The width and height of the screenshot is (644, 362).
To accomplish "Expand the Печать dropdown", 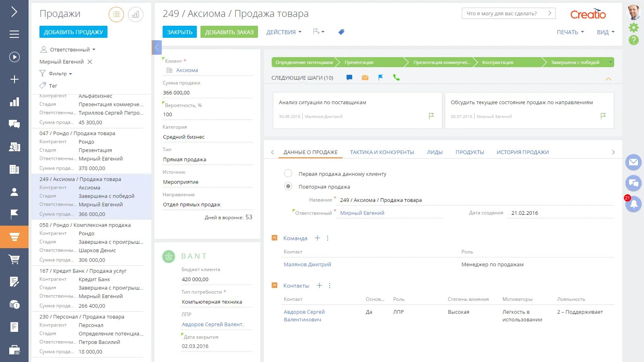I will 570,32.
